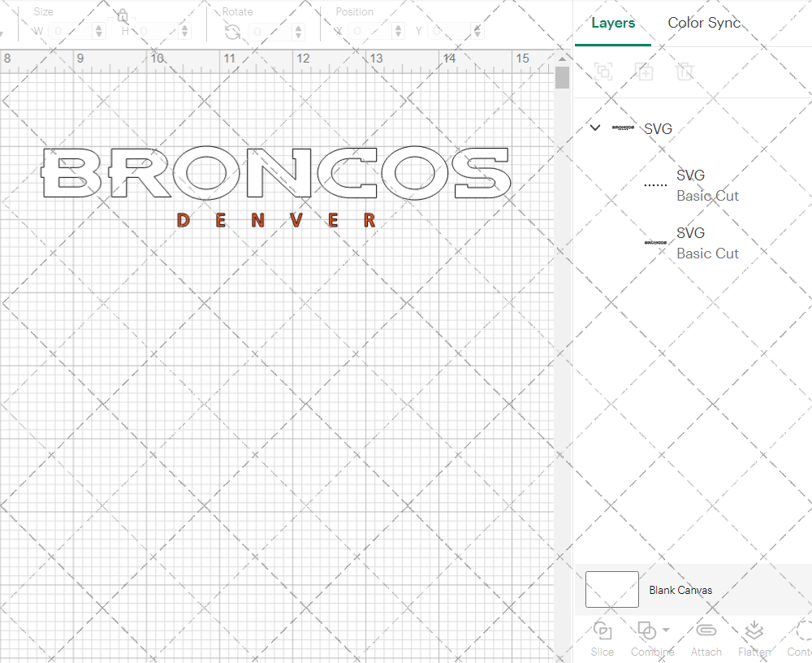Select the BRONCOS outline text on canvas
Viewport: 812px width, 663px height.
click(x=276, y=172)
